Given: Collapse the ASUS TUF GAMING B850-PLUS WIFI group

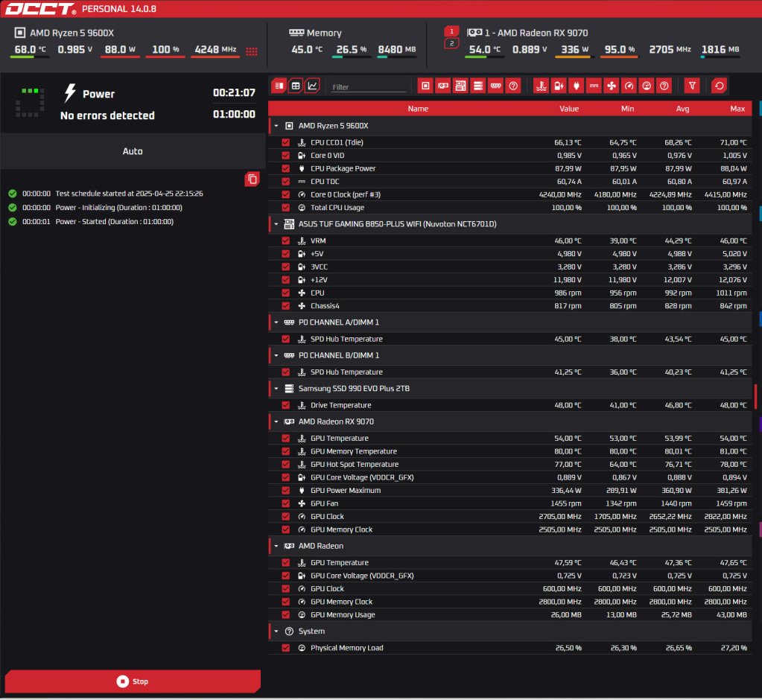Looking at the screenshot, I should point(276,224).
